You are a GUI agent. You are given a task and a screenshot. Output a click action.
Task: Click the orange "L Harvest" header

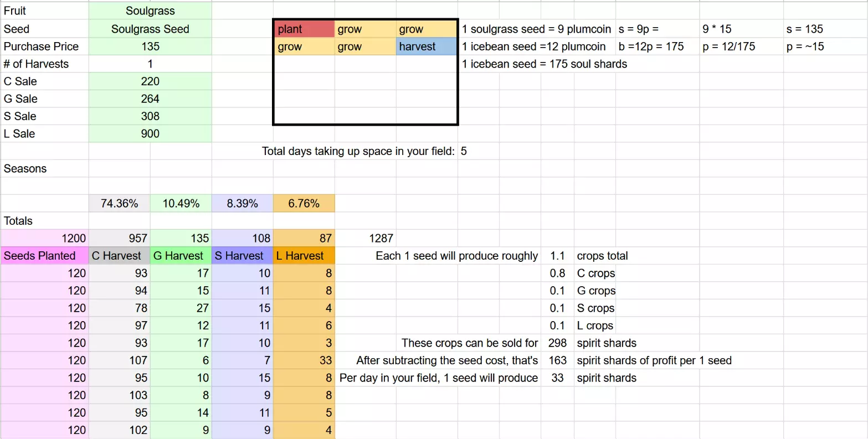tap(304, 256)
